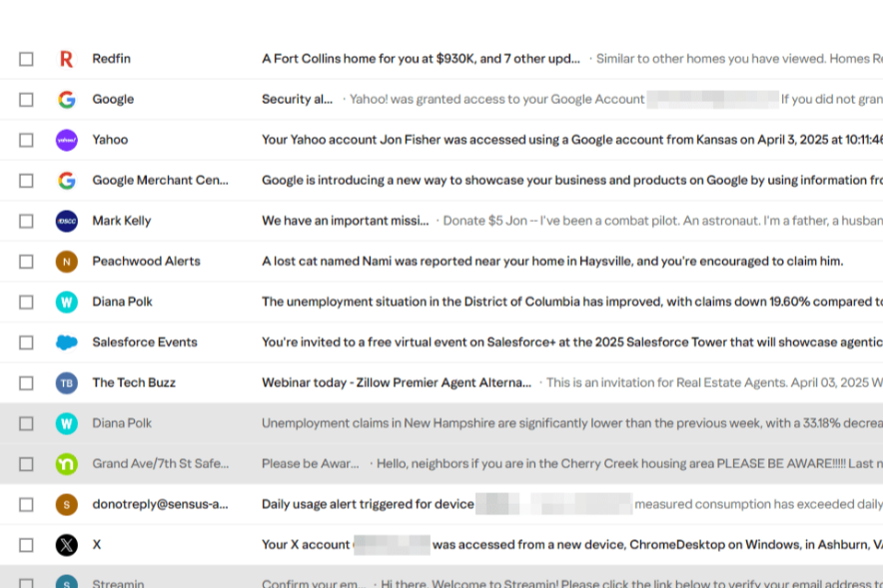883x588 pixels.
Task: Check the box next to Mark Kelly
Action: [x=26, y=221]
